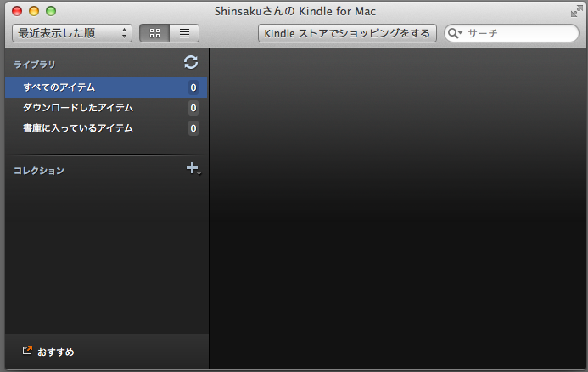Switch to list view layout
Image resolution: width=588 pixels, height=372 pixels.
point(184,33)
